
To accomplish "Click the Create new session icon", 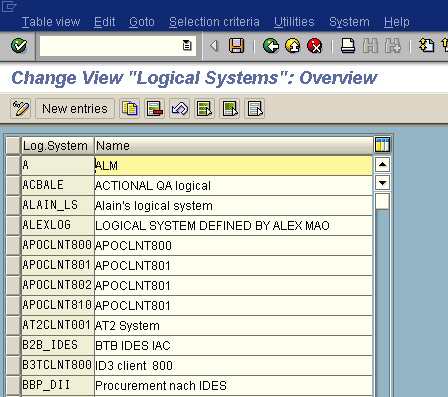I will click(426, 46).
